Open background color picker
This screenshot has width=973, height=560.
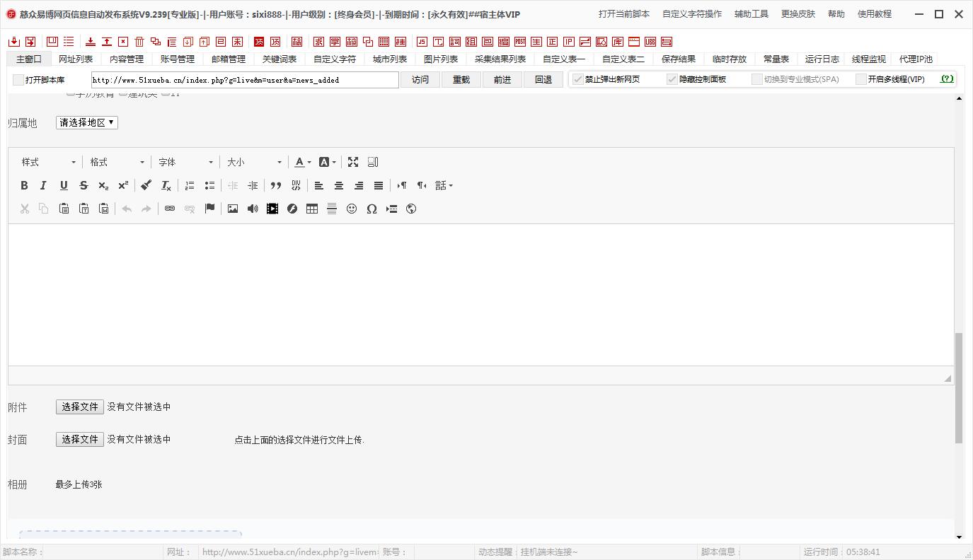[x=327, y=162]
